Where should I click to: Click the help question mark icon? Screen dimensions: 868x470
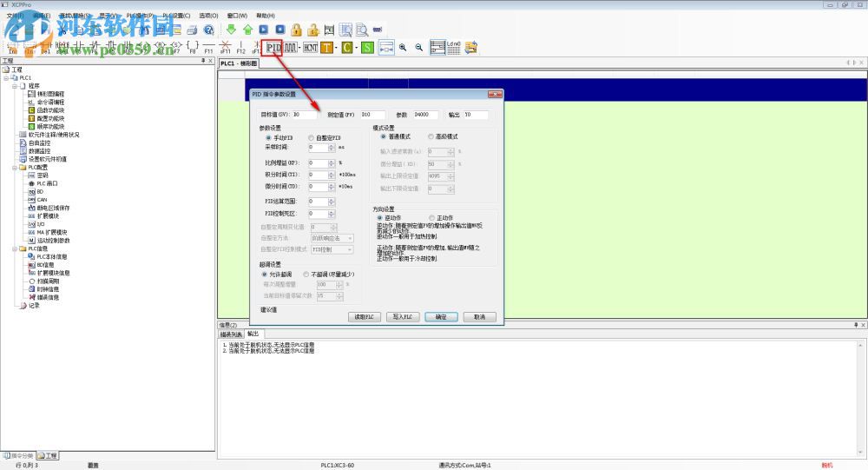[x=208, y=30]
